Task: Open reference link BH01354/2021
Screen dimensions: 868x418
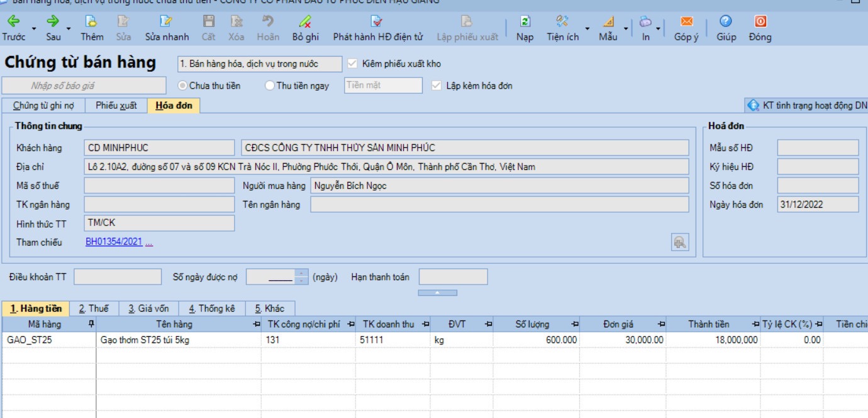Action: pos(114,242)
